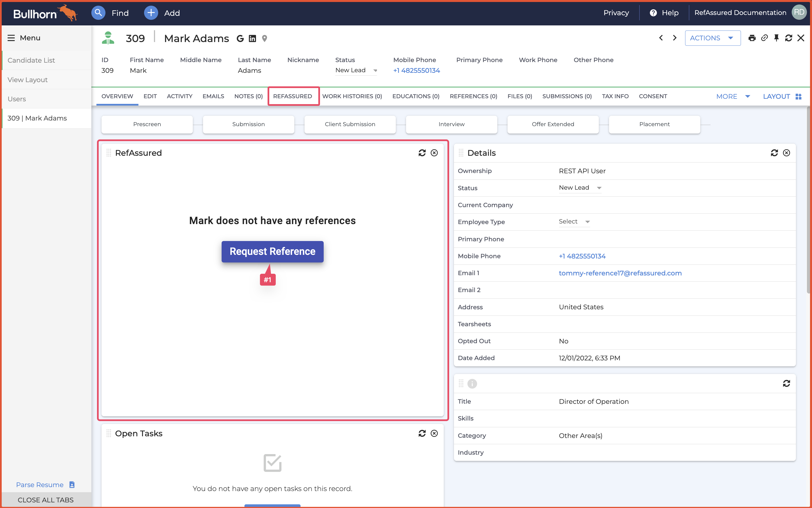Viewport: 812px width, 508px height.
Task: Click the Interview workflow button
Action: (452, 124)
